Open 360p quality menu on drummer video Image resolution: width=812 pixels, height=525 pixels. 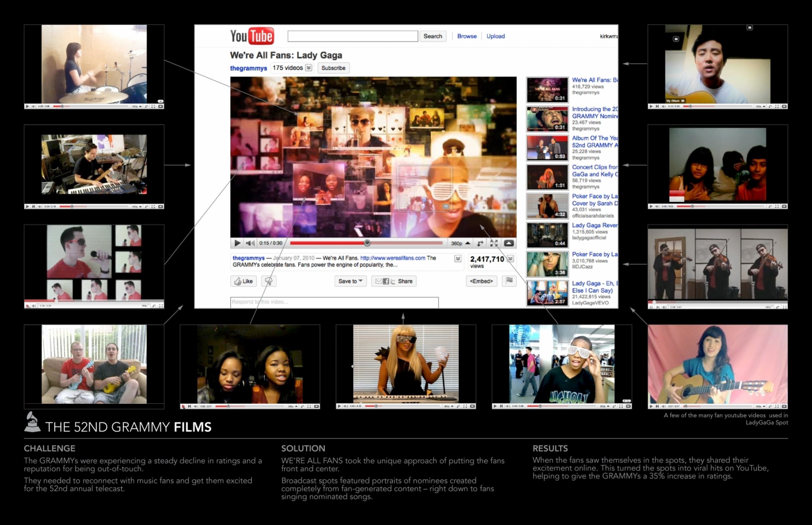[x=137, y=106]
